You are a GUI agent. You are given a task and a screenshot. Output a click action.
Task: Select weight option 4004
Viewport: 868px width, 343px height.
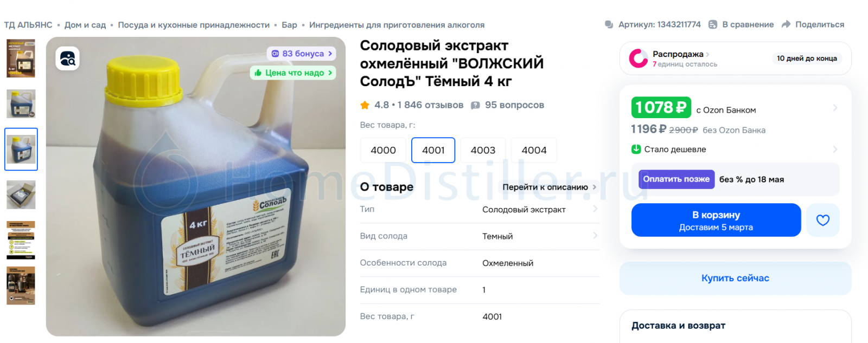(534, 150)
